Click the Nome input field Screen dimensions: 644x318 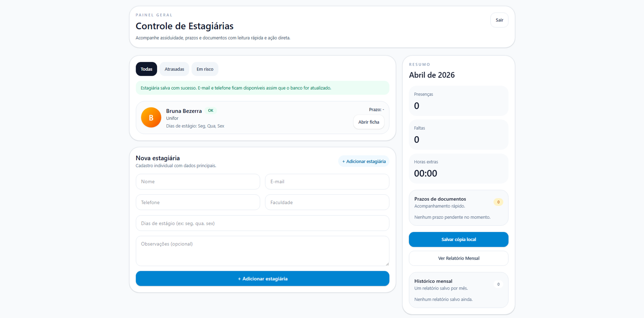pos(197,181)
